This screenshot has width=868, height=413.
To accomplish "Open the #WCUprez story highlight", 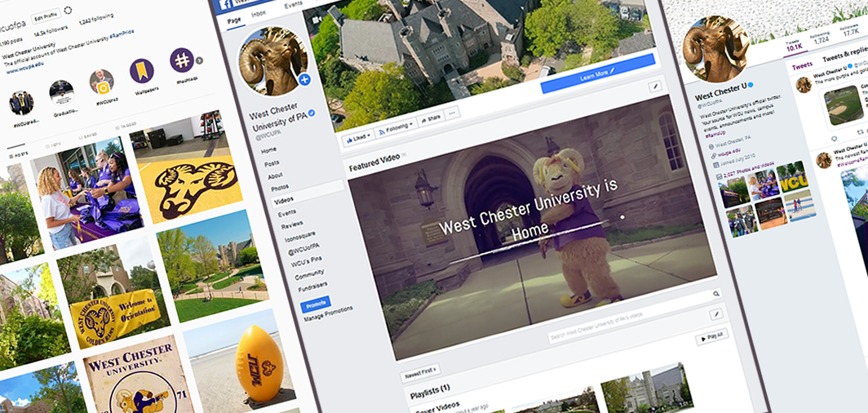I will pyautogui.click(x=102, y=82).
